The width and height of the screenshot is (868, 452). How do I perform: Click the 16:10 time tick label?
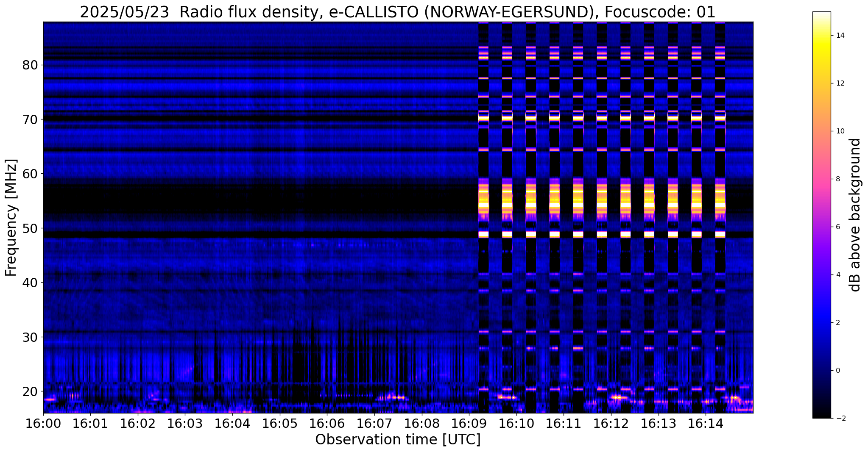(x=516, y=424)
